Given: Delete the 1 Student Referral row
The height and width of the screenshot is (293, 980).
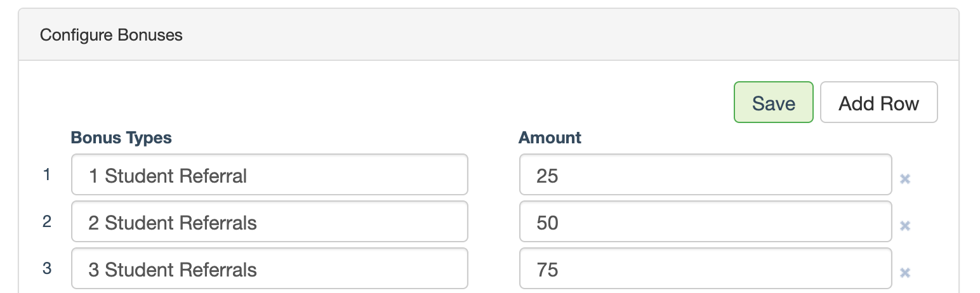Looking at the screenshot, I should (905, 179).
